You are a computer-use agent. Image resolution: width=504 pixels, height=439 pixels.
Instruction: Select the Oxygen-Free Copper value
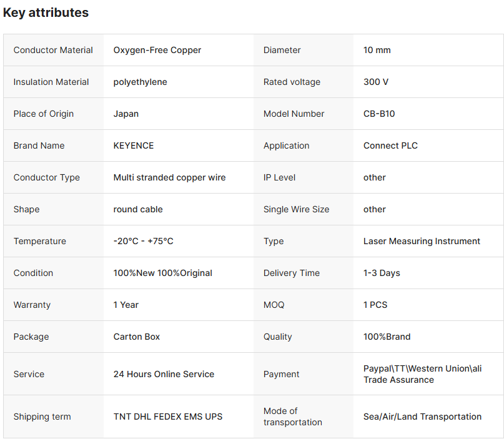(x=157, y=50)
